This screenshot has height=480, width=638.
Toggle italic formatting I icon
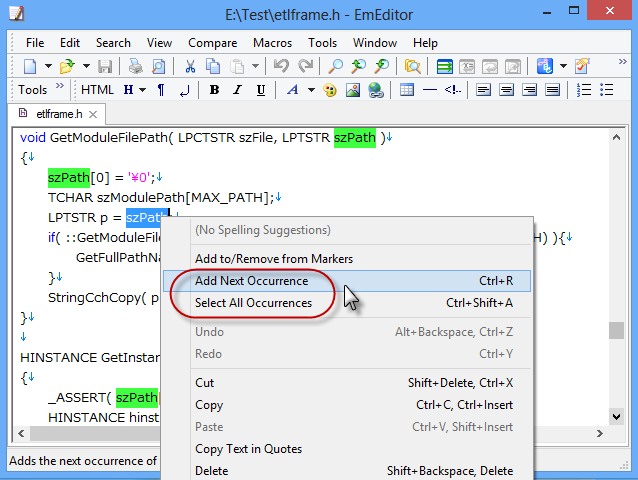pos(238,90)
